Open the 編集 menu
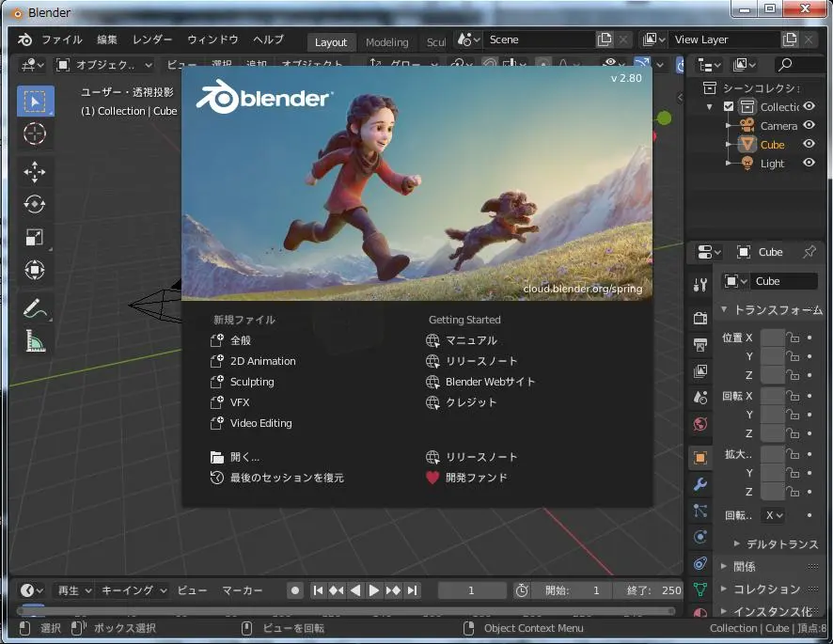This screenshot has height=644, width=833. pyautogui.click(x=107, y=39)
